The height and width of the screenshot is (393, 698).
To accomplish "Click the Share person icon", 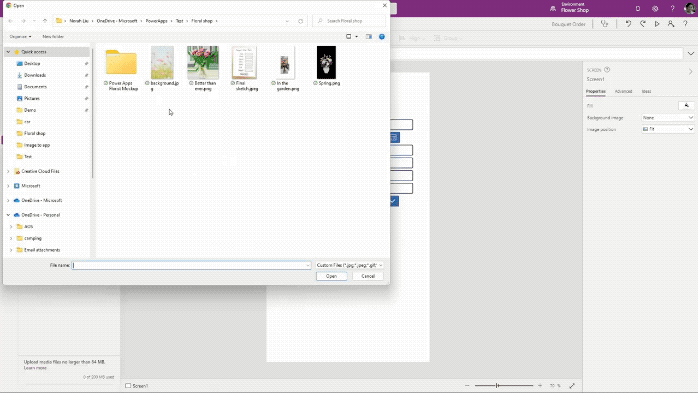I will (x=671, y=24).
